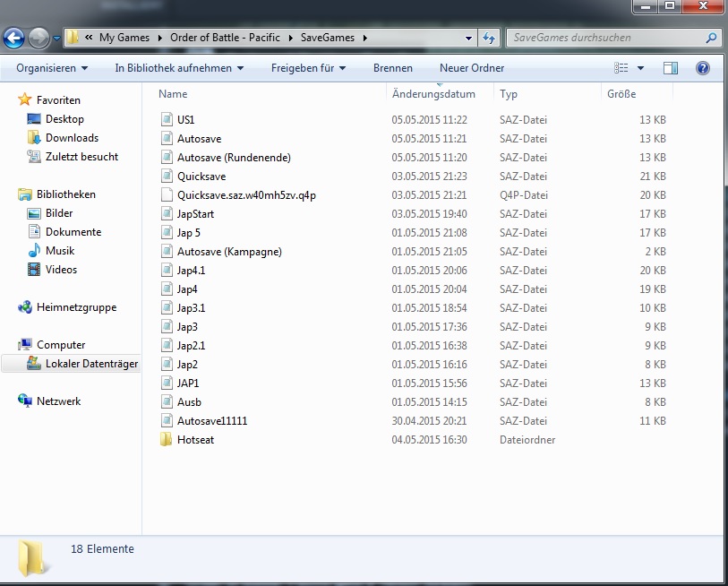Click the refresh button beside address bar
728x586 pixels.
coord(489,38)
